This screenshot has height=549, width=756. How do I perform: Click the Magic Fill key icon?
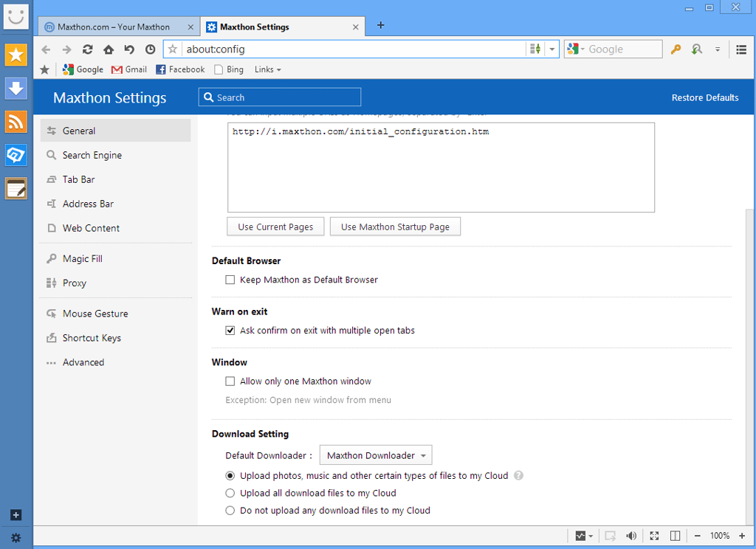pos(676,49)
